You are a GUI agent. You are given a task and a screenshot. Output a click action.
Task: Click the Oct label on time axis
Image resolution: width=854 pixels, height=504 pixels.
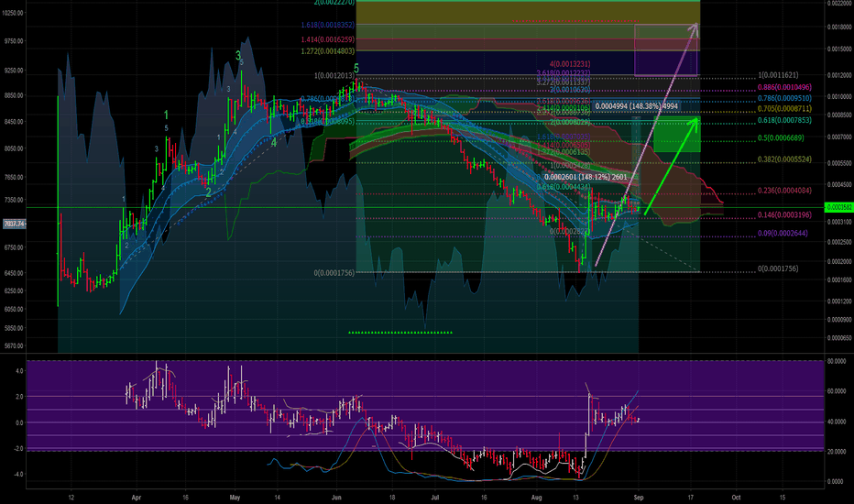pos(736,498)
